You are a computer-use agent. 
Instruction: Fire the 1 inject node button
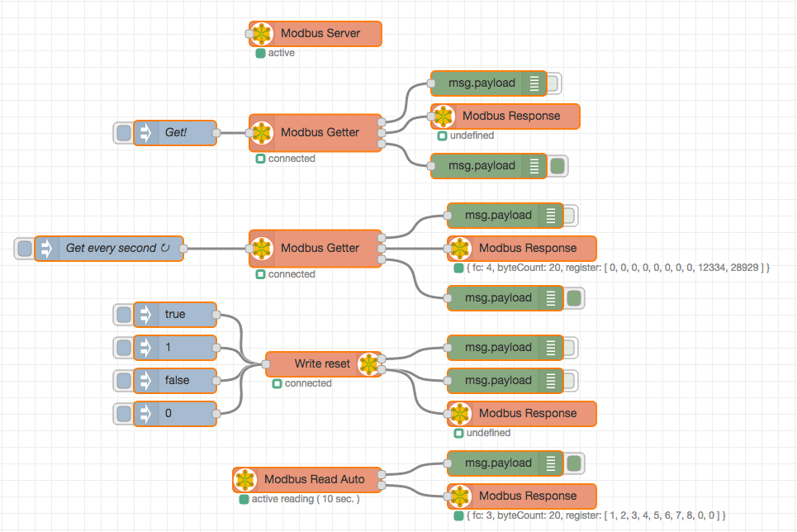click(x=124, y=348)
